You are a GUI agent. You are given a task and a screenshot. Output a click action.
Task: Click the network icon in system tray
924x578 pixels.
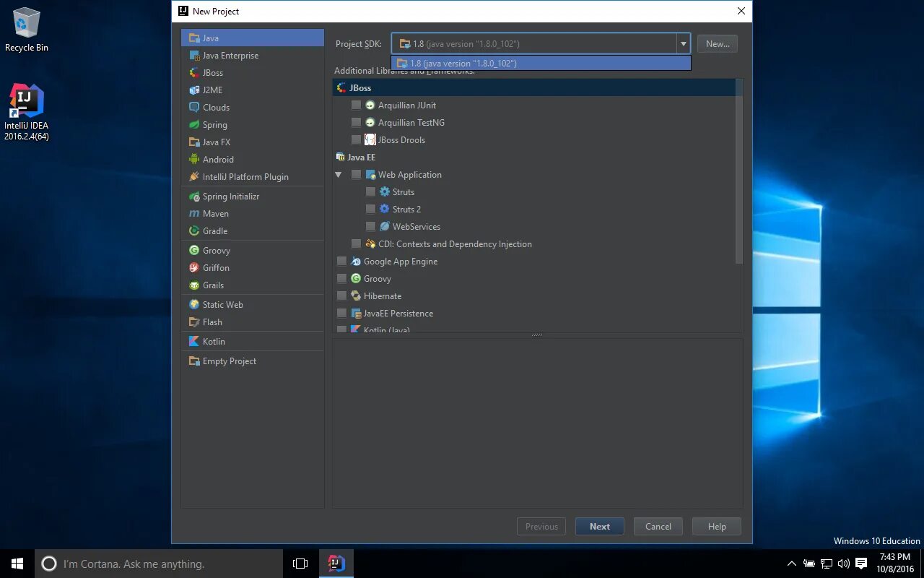827,564
